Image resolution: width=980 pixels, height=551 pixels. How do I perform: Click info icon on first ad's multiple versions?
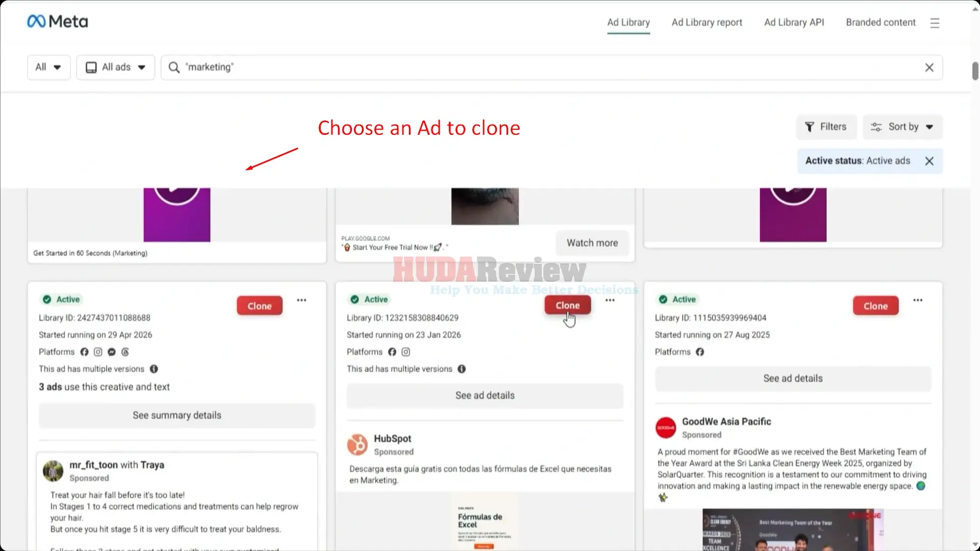tap(154, 369)
